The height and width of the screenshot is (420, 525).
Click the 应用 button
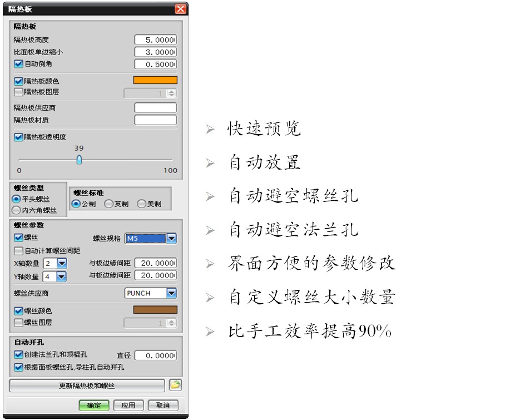click(x=128, y=406)
